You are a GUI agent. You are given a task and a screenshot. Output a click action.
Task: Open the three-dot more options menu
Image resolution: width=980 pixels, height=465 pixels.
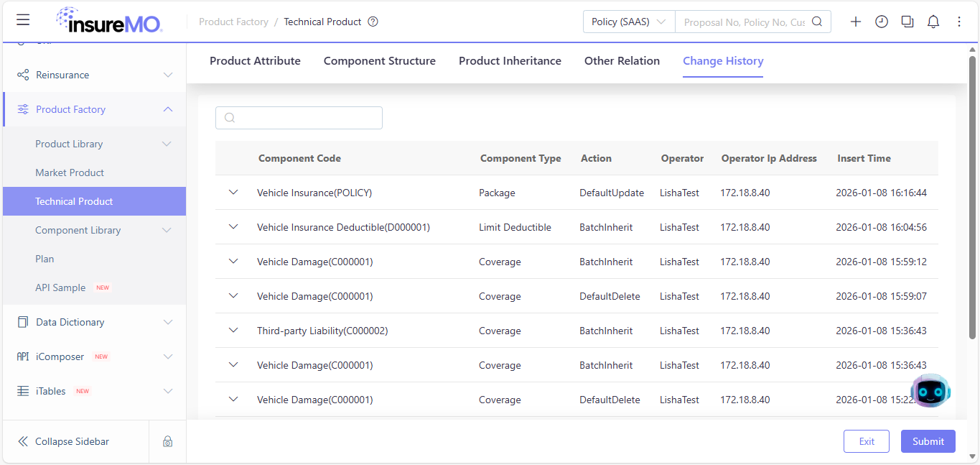point(959,22)
